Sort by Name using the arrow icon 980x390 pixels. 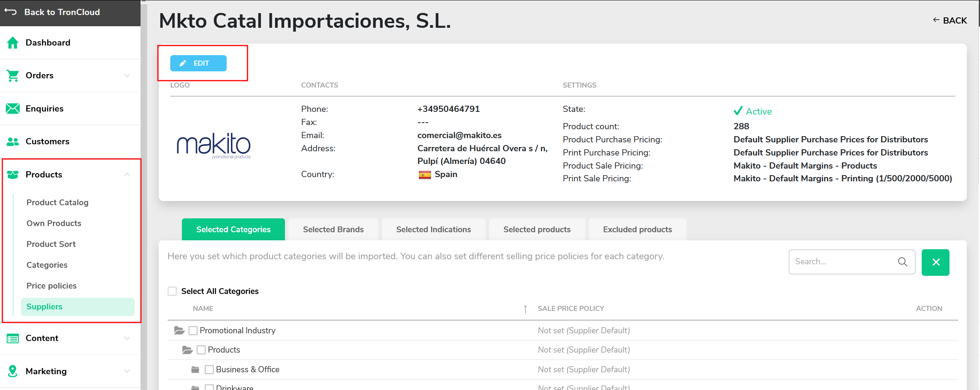coord(525,309)
